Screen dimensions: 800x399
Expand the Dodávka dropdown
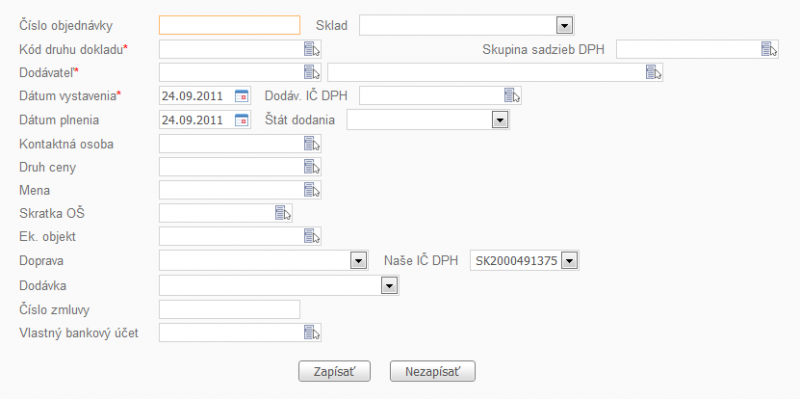click(x=389, y=286)
